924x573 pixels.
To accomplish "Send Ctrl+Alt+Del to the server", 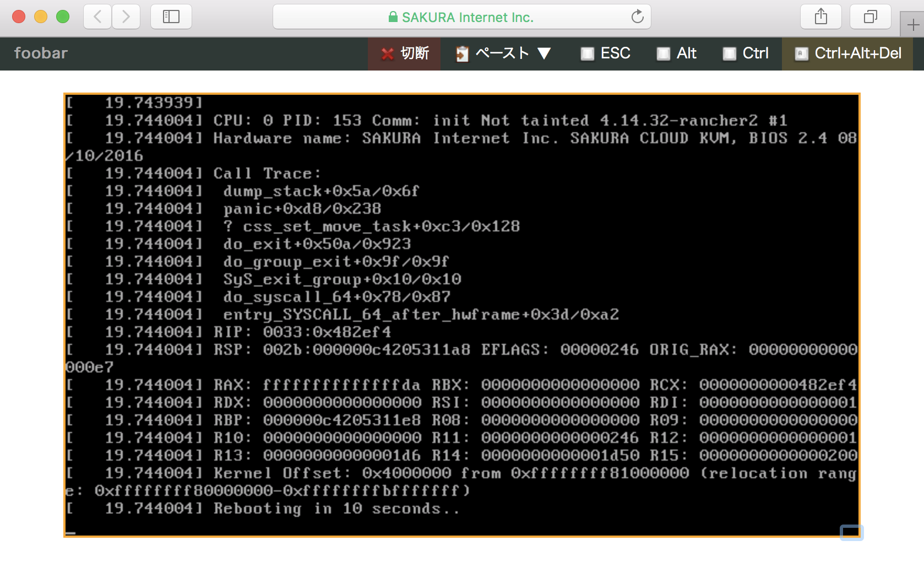I will [x=847, y=53].
